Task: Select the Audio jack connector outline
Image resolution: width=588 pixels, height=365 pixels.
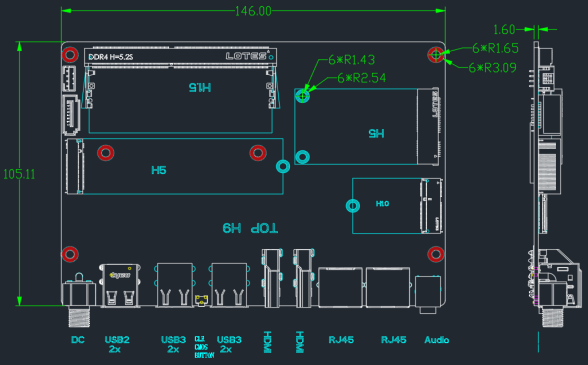Action: pos(428,294)
